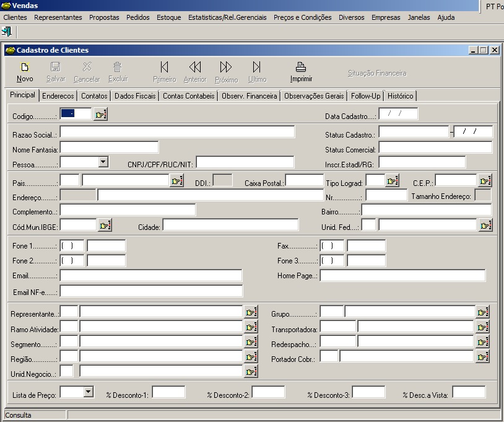Click the Próximo record button
This screenshot has height=422, width=504.
226,71
